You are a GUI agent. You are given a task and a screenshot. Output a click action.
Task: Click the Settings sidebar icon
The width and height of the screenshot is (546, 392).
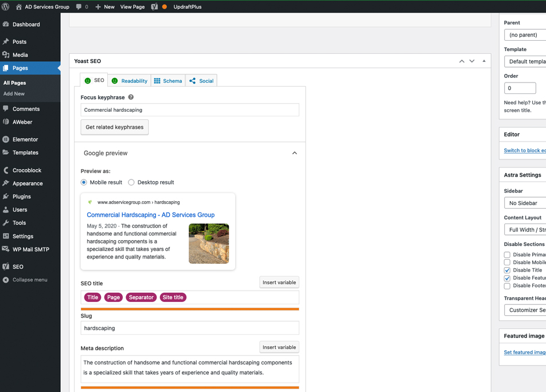[x=6, y=236]
